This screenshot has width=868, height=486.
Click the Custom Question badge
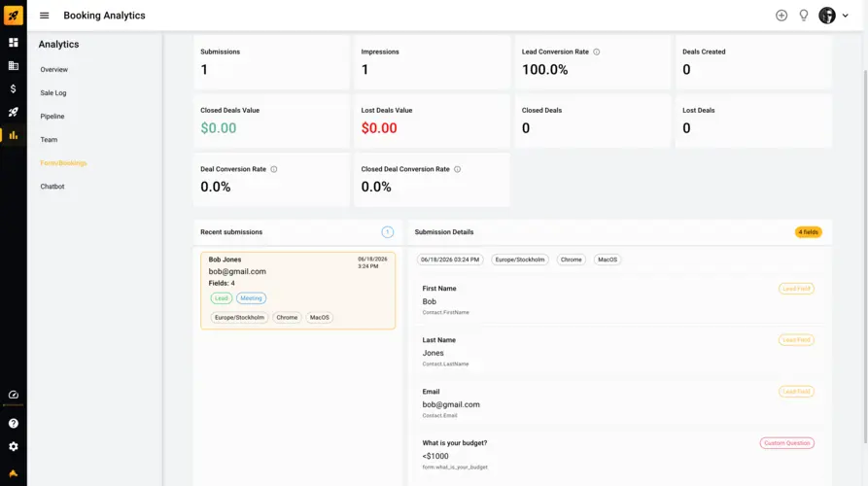pos(786,443)
